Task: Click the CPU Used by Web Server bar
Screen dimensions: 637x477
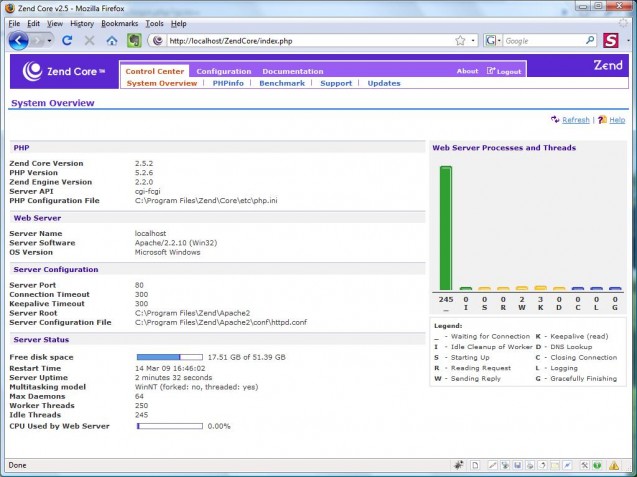Action: pyautogui.click(x=169, y=426)
